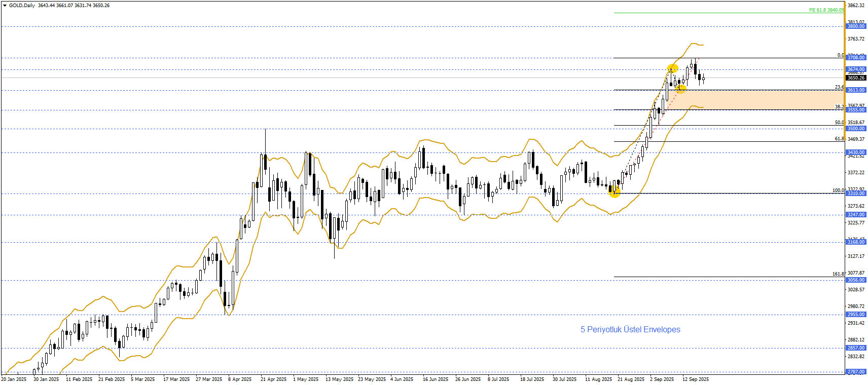The width and height of the screenshot is (868, 385).
Task: Select the '5 Periyotluk Üstel Envelopes' text label
Action: tap(630, 330)
